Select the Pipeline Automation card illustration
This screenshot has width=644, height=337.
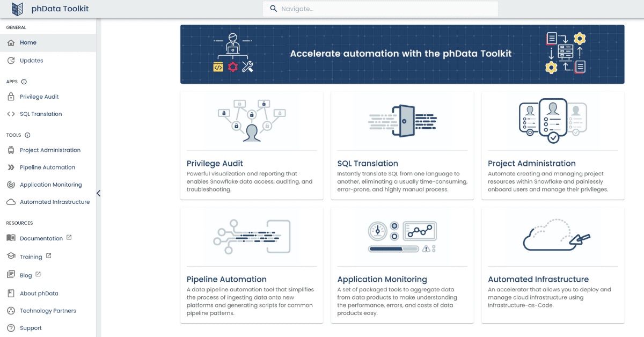(x=251, y=236)
